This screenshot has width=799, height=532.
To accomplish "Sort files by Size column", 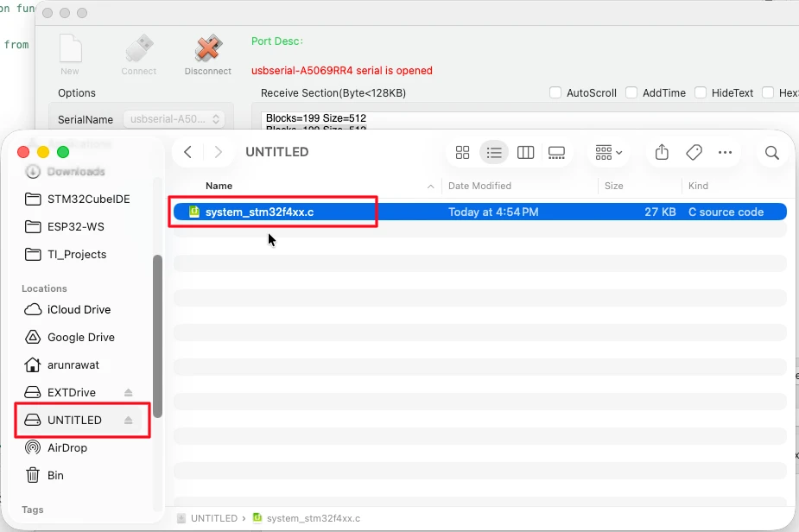I will pyautogui.click(x=613, y=186).
